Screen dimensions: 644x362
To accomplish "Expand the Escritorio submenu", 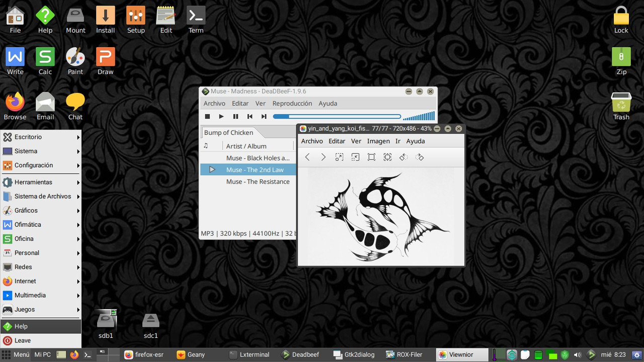I will (41, 137).
